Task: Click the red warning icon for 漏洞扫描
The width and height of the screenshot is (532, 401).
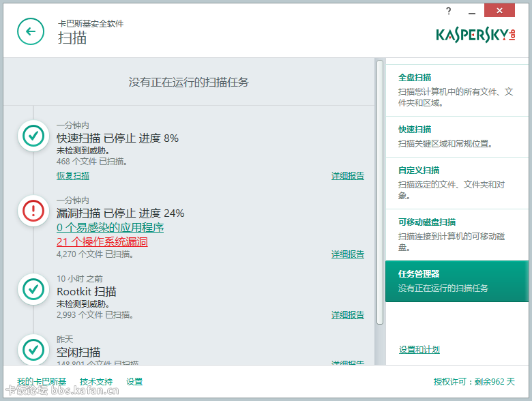Action: (33, 211)
